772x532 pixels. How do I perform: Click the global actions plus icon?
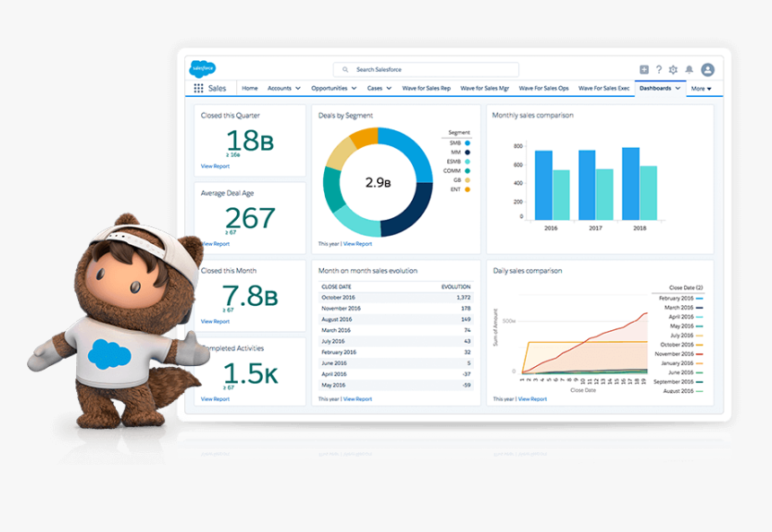tap(644, 69)
